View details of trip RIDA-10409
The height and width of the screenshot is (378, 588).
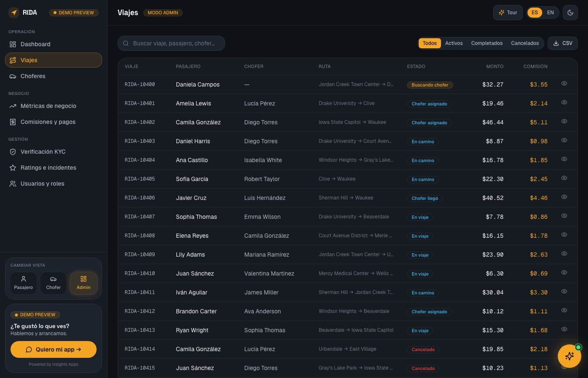click(x=564, y=254)
